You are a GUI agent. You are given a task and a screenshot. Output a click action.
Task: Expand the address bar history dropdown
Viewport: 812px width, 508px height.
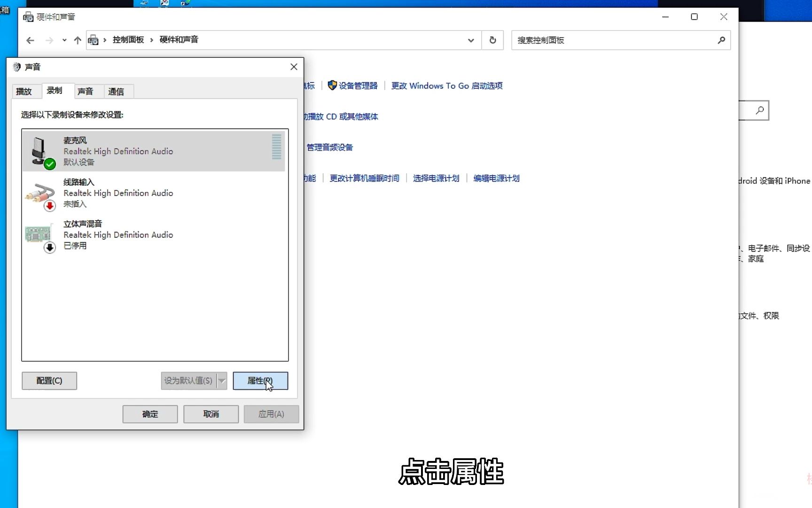[x=471, y=40]
